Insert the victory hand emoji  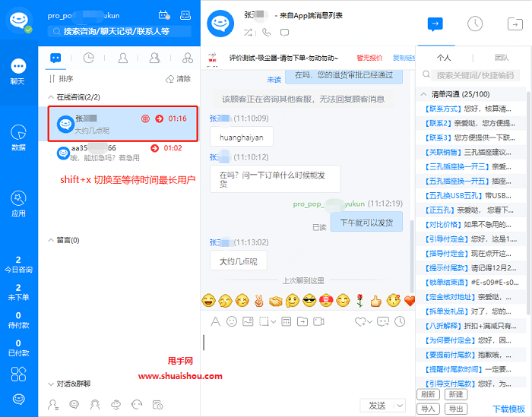pos(259,300)
